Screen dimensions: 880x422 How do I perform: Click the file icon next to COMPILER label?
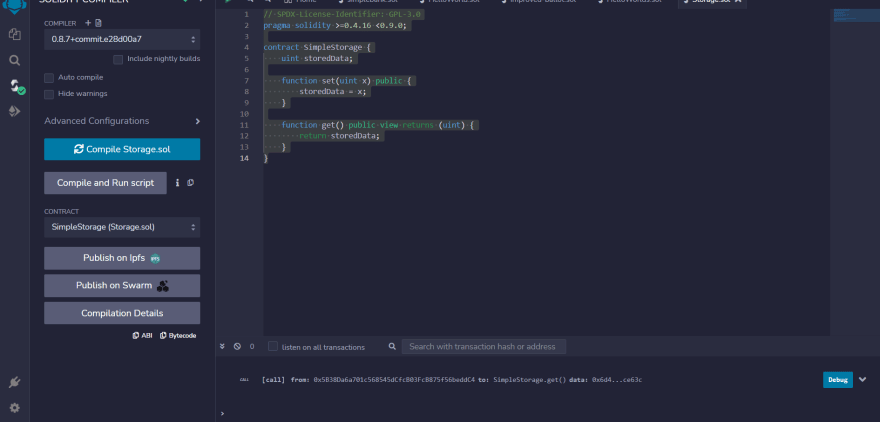[99, 23]
